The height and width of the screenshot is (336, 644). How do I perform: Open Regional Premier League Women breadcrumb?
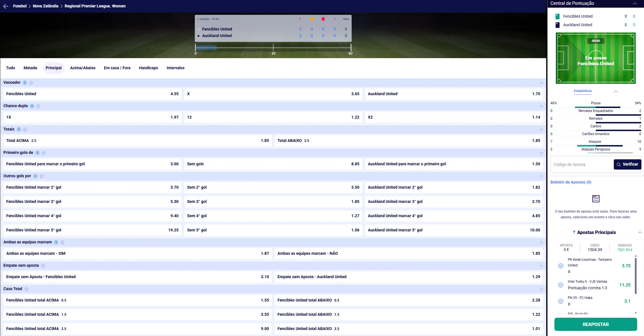(x=95, y=6)
